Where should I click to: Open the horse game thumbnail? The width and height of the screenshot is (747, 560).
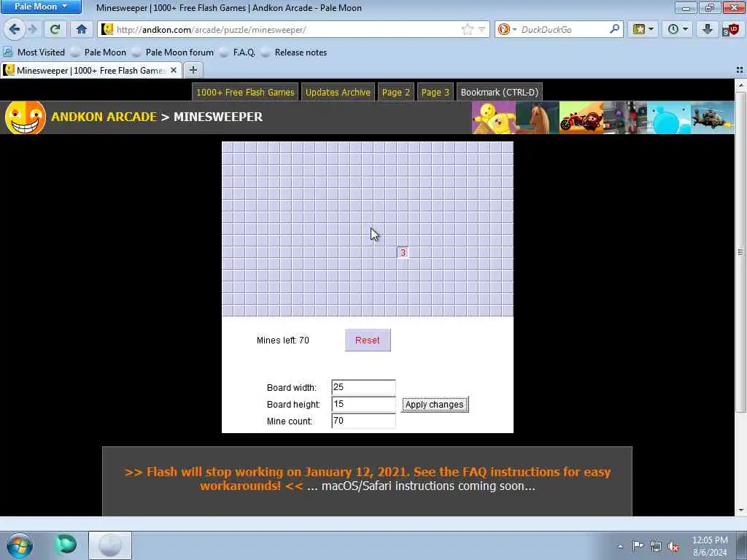tap(538, 117)
